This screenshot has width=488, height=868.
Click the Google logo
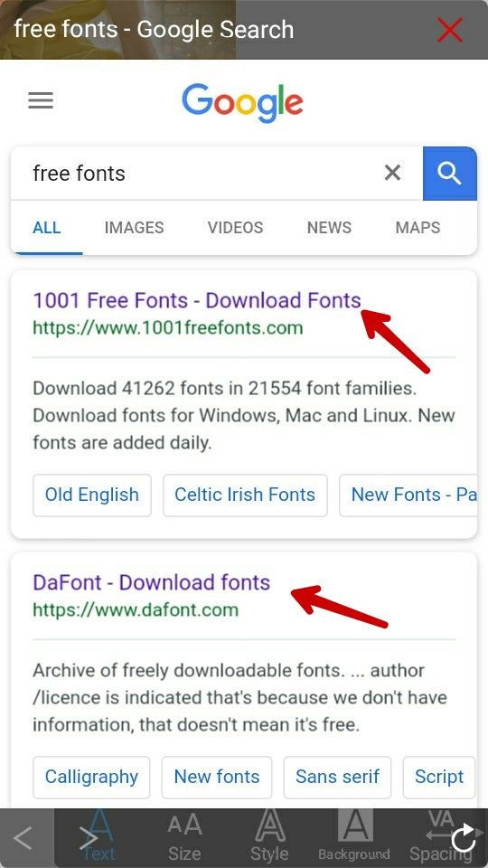tap(242, 103)
